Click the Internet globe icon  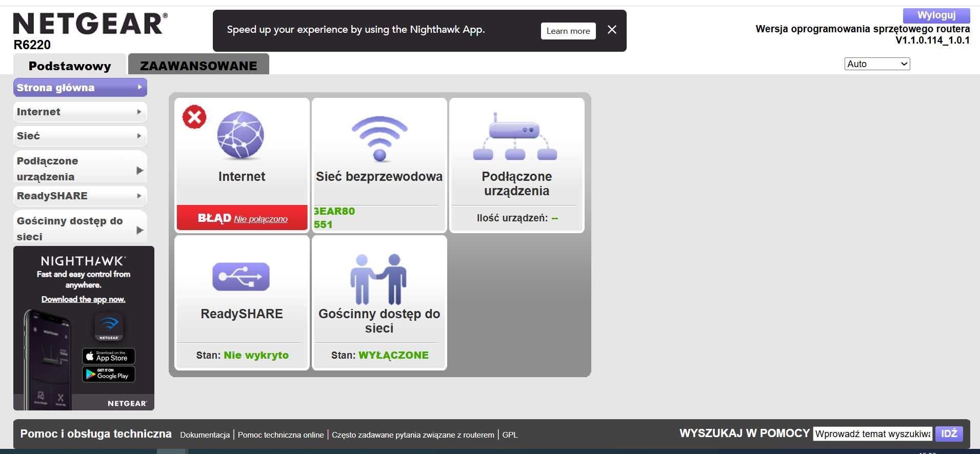click(x=241, y=135)
